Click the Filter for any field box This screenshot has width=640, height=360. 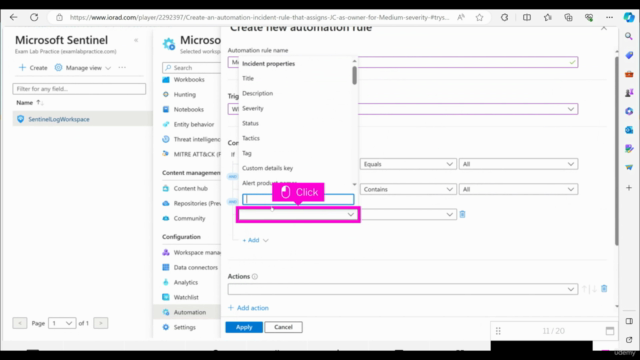[x=79, y=89]
